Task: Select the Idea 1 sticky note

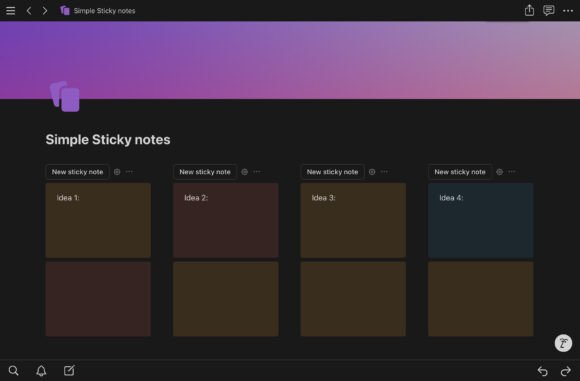Action: point(98,220)
